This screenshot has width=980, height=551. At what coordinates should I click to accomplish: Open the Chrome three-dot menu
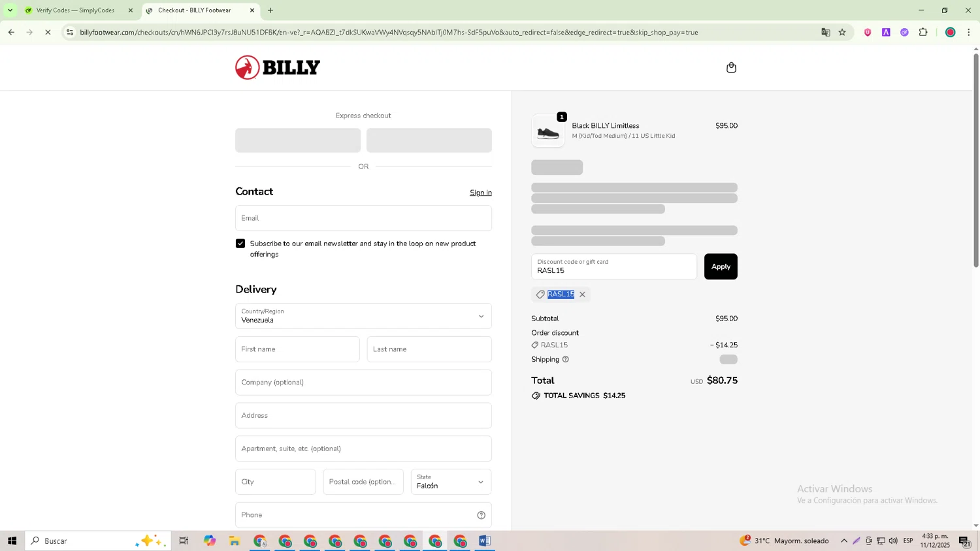(x=969, y=32)
